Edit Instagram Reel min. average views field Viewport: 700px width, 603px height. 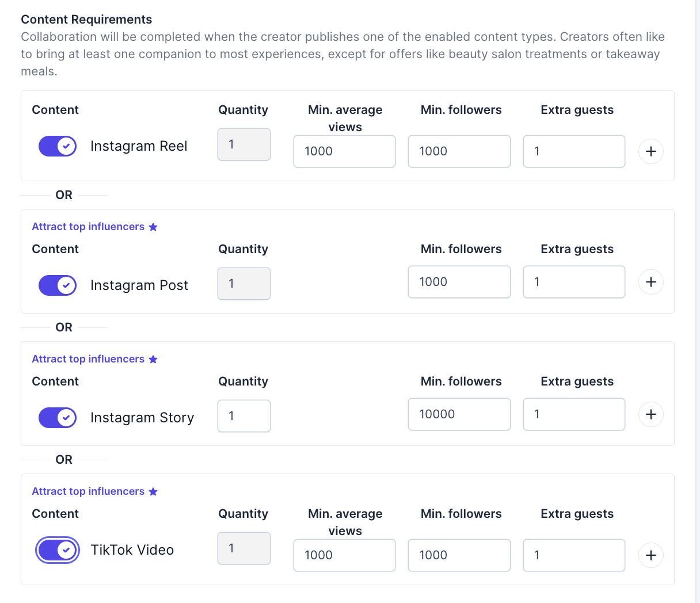344,151
